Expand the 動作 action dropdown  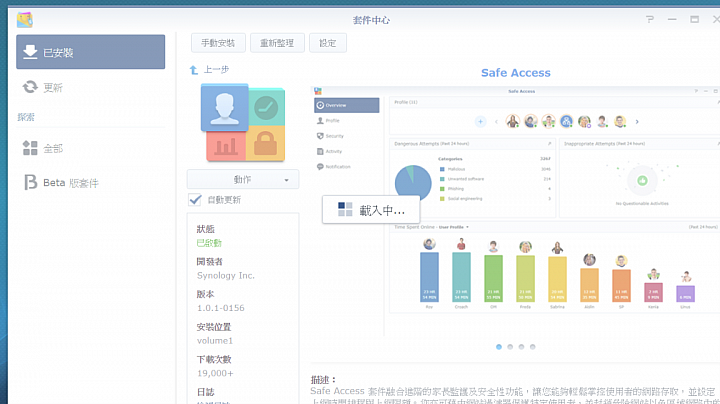(243, 180)
